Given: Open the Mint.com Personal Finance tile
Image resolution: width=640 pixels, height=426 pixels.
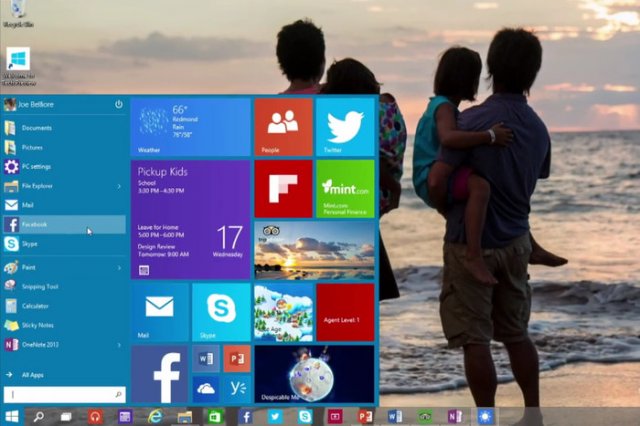Looking at the screenshot, I should click(345, 189).
